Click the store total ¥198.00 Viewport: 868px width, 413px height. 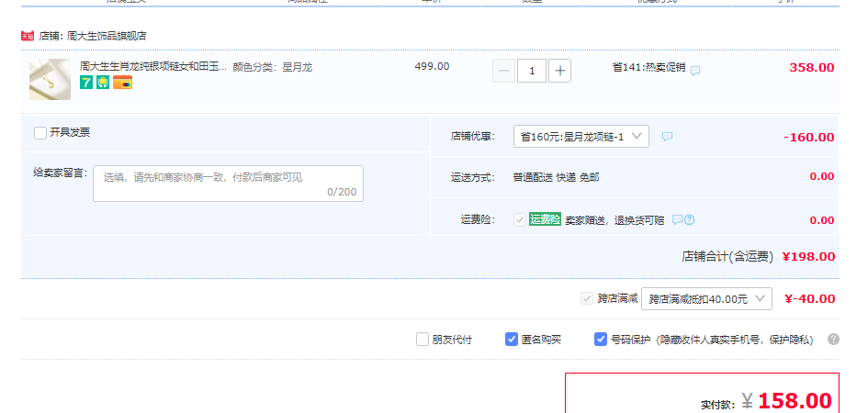point(809,257)
